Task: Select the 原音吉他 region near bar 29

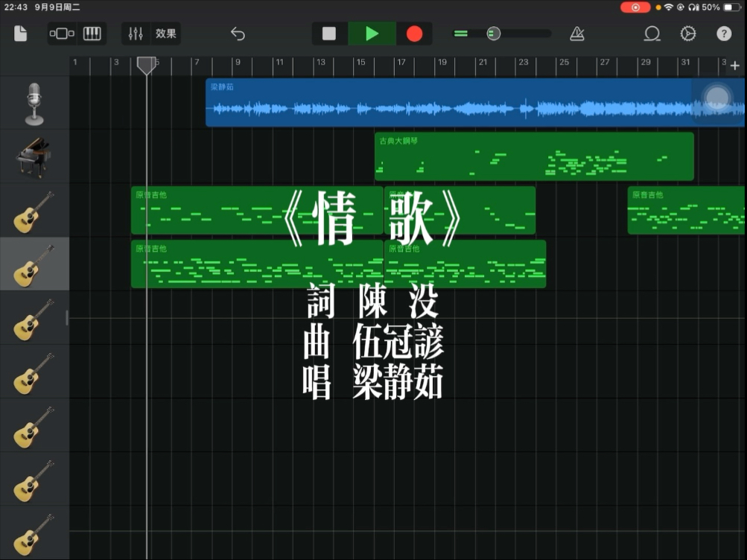Action: [x=686, y=210]
